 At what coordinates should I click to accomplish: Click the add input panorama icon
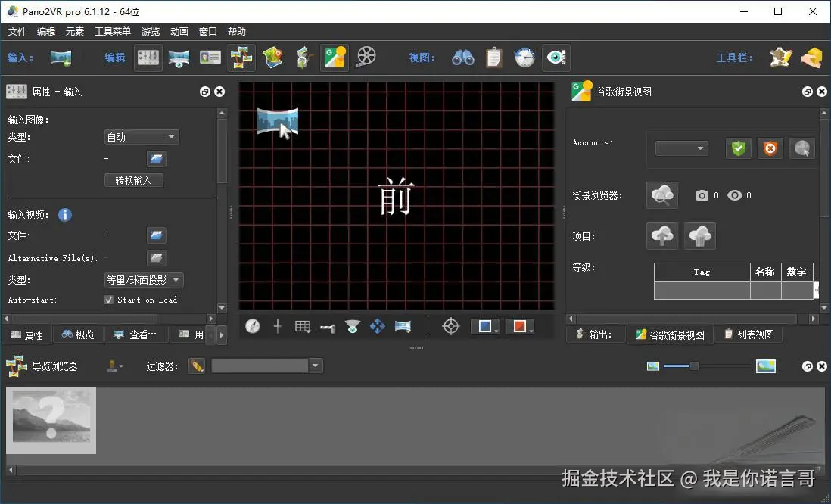(x=61, y=58)
